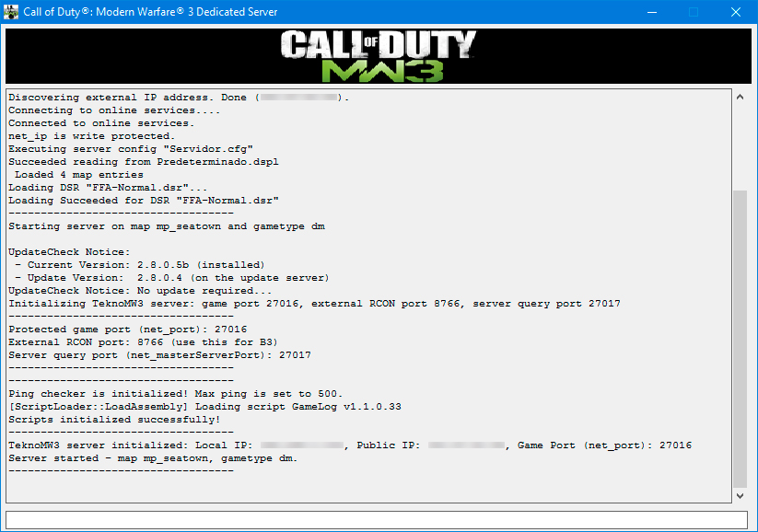Click 'Protected game port (net_port): 27016' line
Image resolution: width=758 pixels, height=532 pixels.
128,330
